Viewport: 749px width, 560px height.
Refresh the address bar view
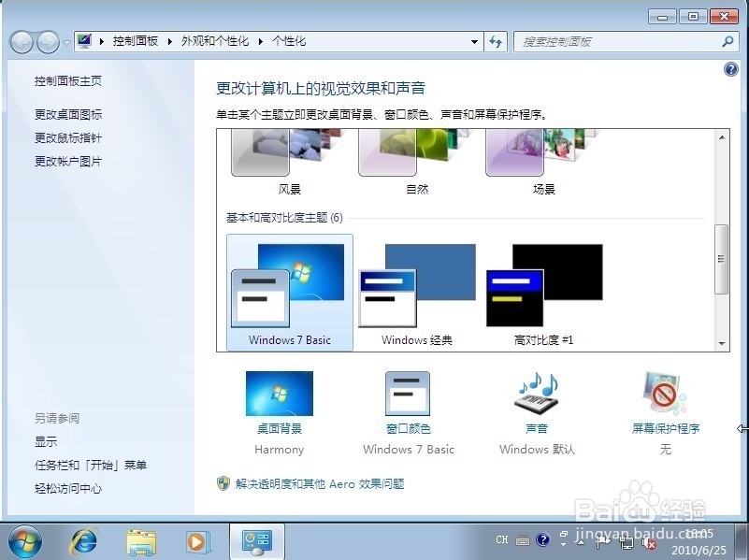[496, 41]
